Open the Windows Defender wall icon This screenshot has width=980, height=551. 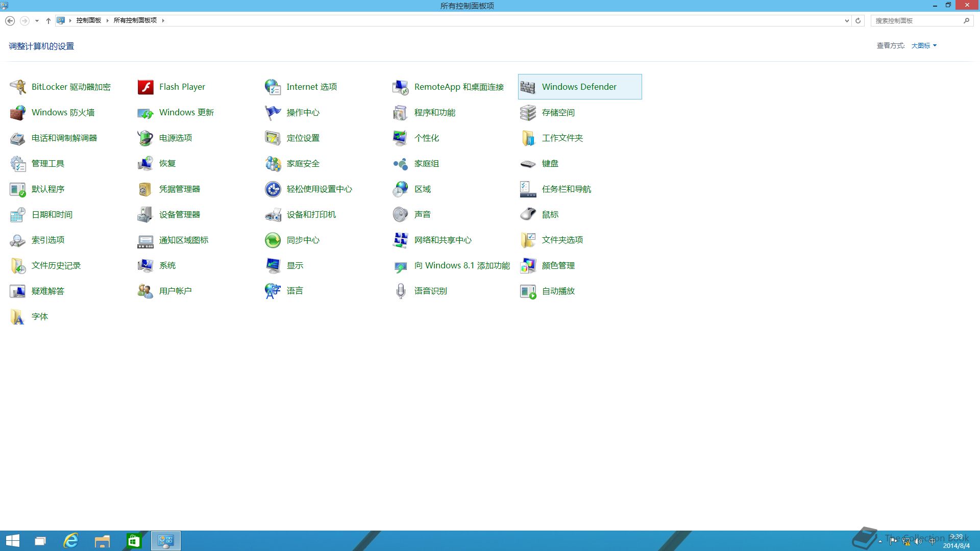click(528, 87)
